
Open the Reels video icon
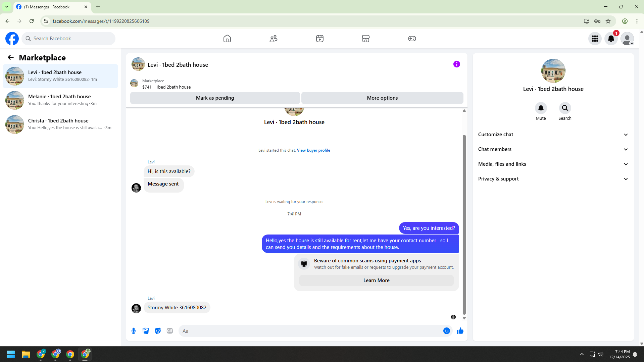pyautogui.click(x=320, y=39)
